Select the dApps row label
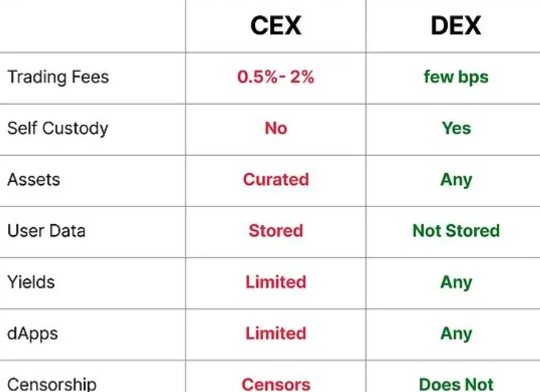 coord(33,334)
